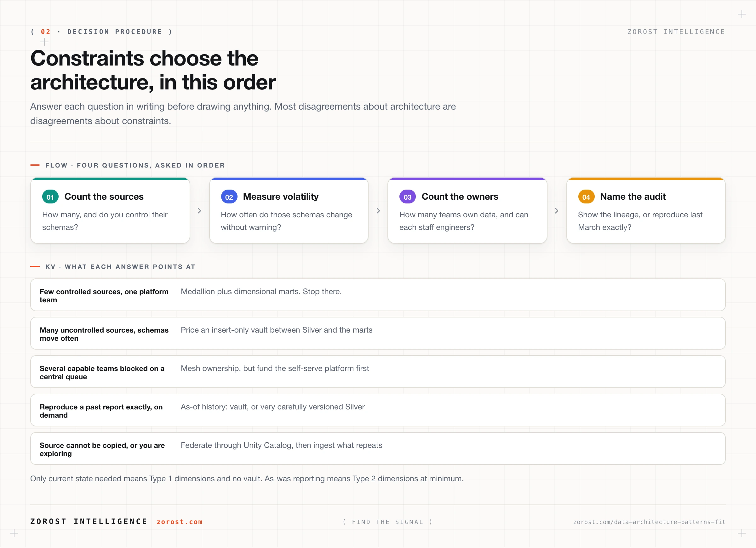This screenshot has width=756, height=548.
Task: Select the Count the owners card title
Action: pos(460,197)
